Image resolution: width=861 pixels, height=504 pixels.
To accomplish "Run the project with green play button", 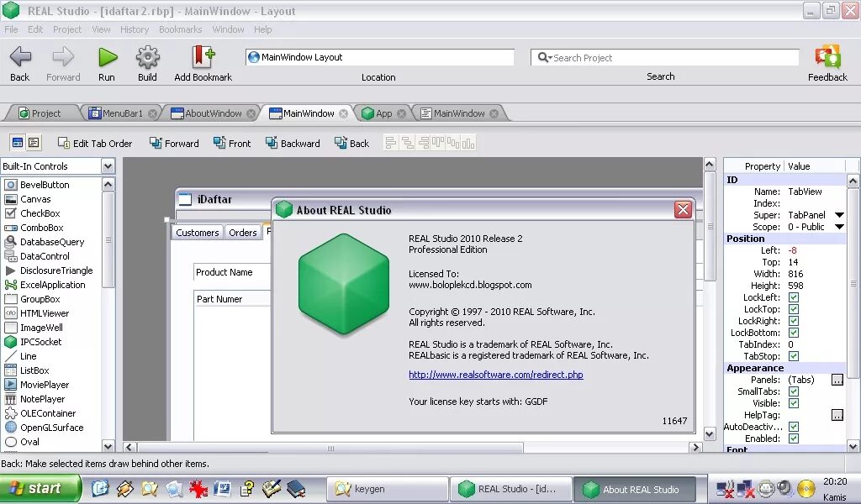I will point(108,56).
